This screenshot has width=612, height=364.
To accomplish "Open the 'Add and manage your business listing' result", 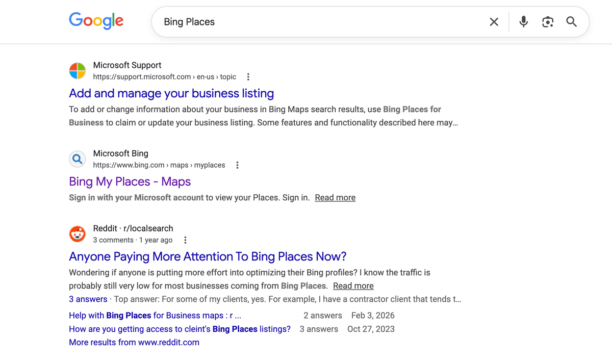I will point(171,93).
